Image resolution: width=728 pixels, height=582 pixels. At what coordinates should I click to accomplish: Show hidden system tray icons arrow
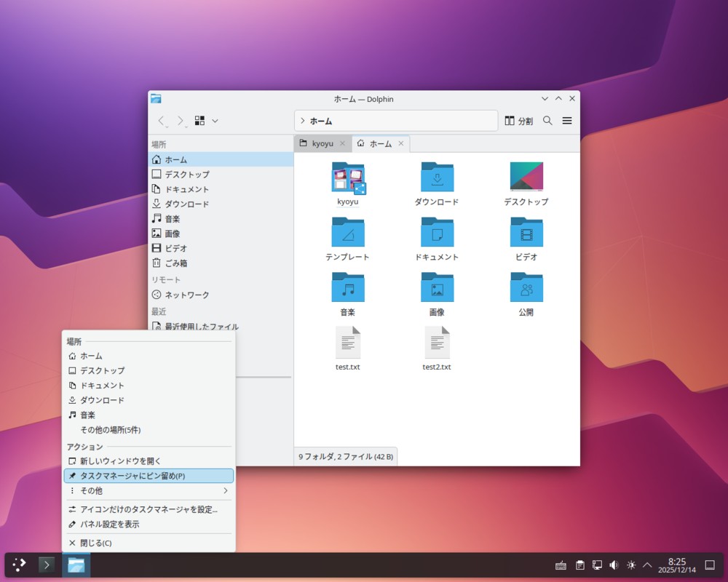[x=647, y=565]
